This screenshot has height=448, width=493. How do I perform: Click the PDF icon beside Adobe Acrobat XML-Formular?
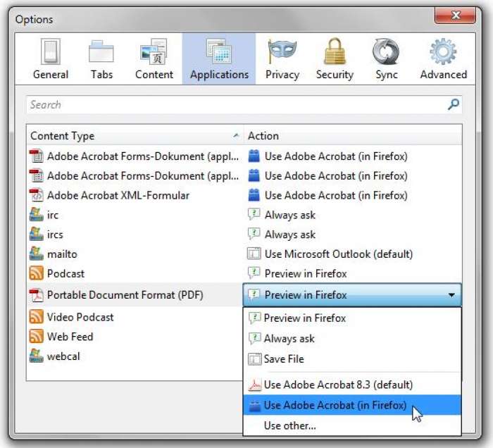point(36,195)
